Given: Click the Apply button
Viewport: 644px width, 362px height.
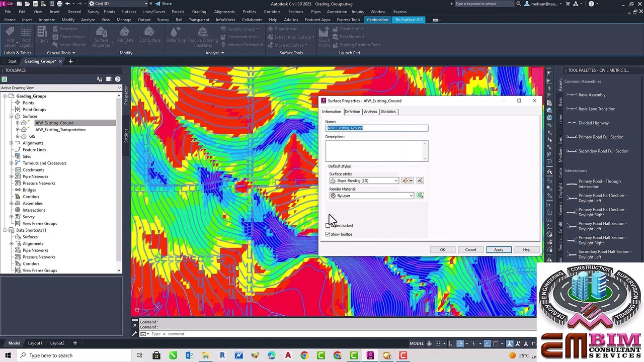Looking at the screenshot, I should tap(498, 250).
